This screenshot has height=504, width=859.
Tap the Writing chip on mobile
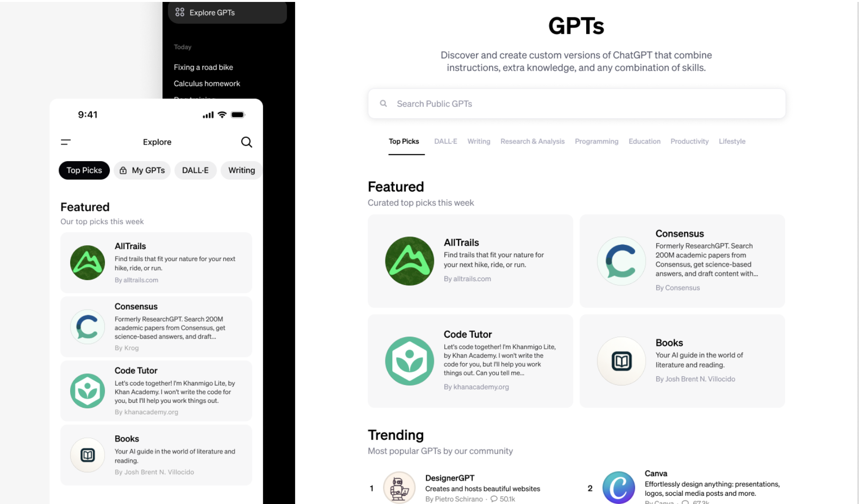click(241, 170)
